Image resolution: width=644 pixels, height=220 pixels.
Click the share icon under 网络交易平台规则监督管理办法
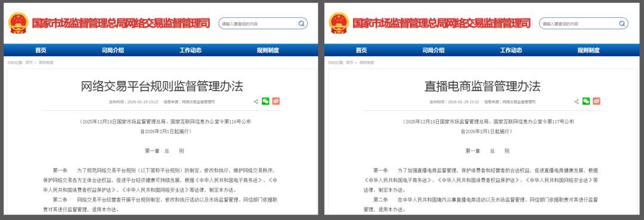click(256, 101)
